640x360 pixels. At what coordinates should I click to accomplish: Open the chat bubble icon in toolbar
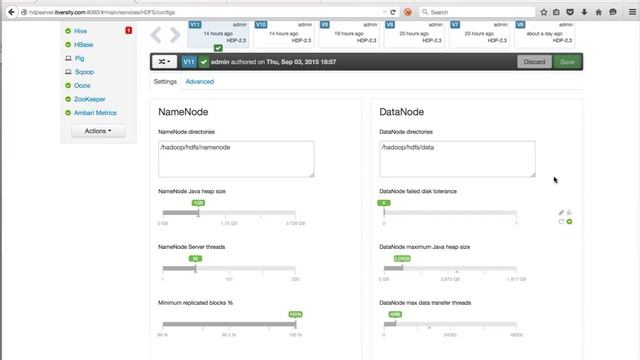(613, 12)
